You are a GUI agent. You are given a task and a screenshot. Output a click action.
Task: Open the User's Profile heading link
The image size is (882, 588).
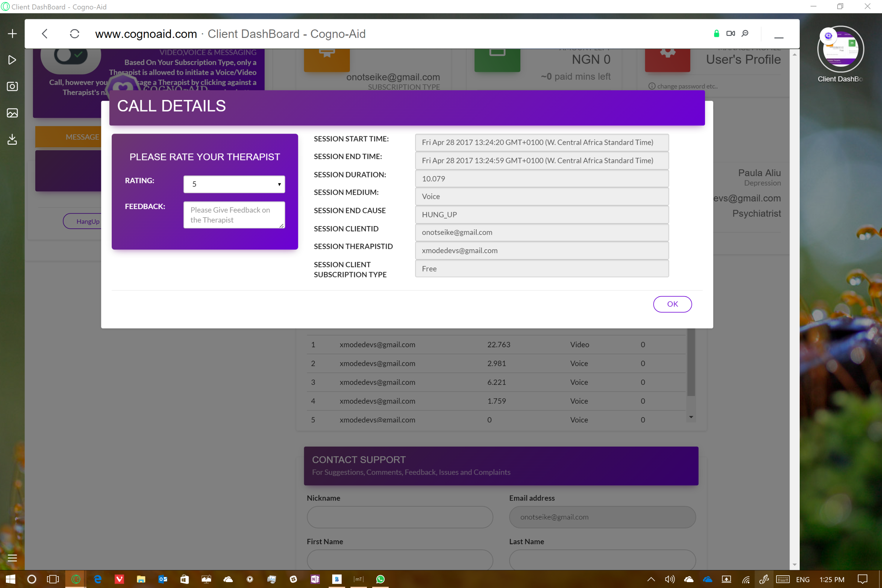point(743,59)
